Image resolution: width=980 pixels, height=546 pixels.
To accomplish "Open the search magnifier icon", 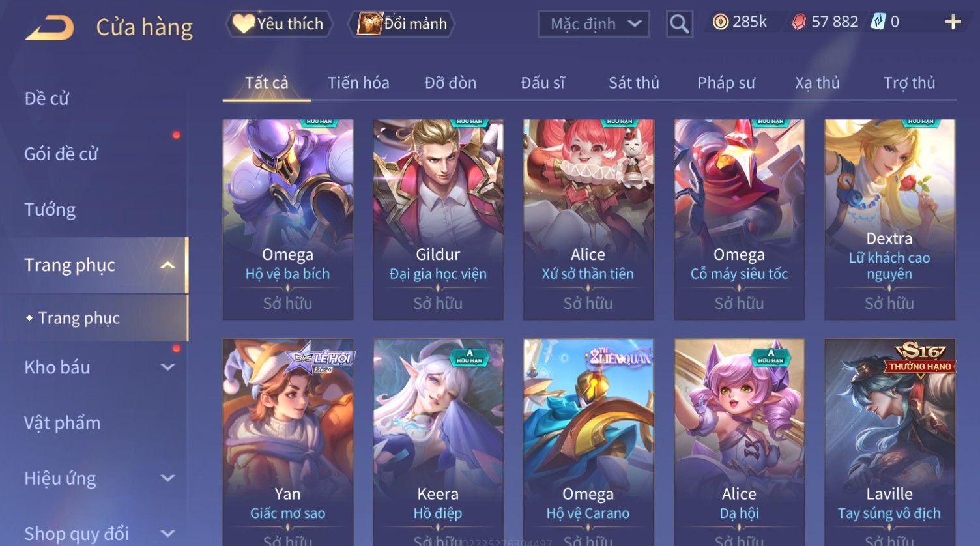I will click(679, 25).
